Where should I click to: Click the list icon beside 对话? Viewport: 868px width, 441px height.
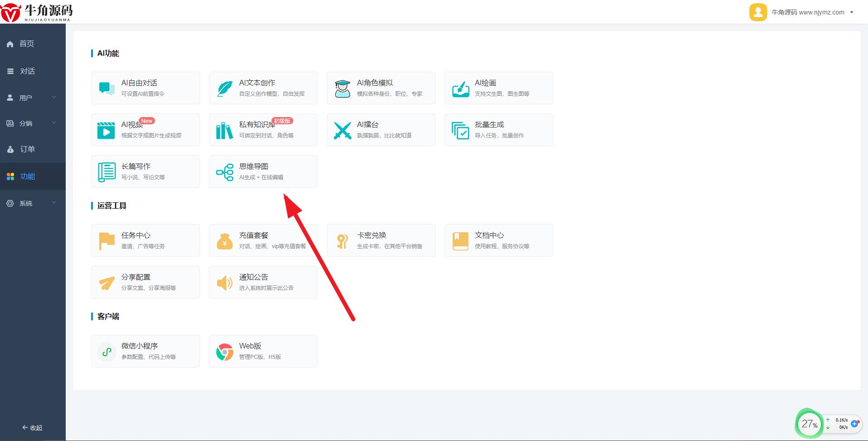10,71
